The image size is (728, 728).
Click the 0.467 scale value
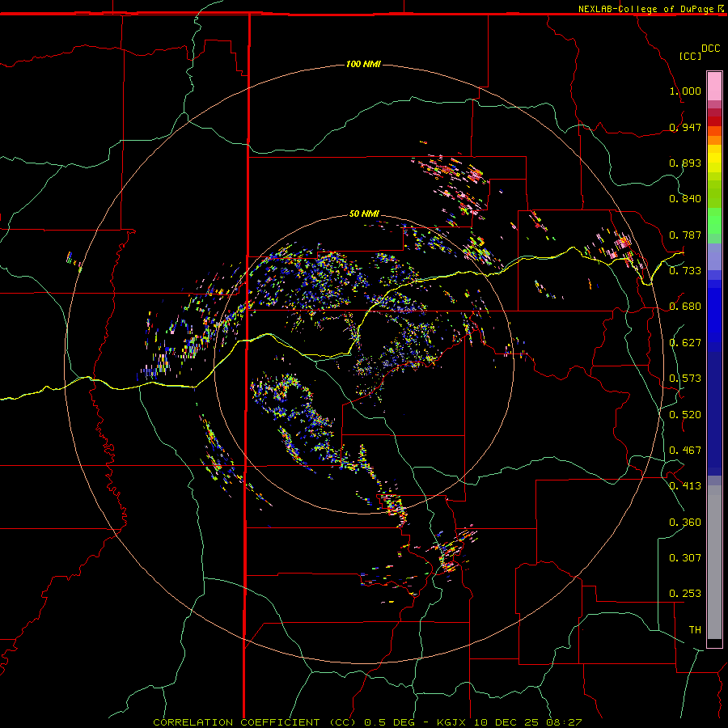(685, 451)
